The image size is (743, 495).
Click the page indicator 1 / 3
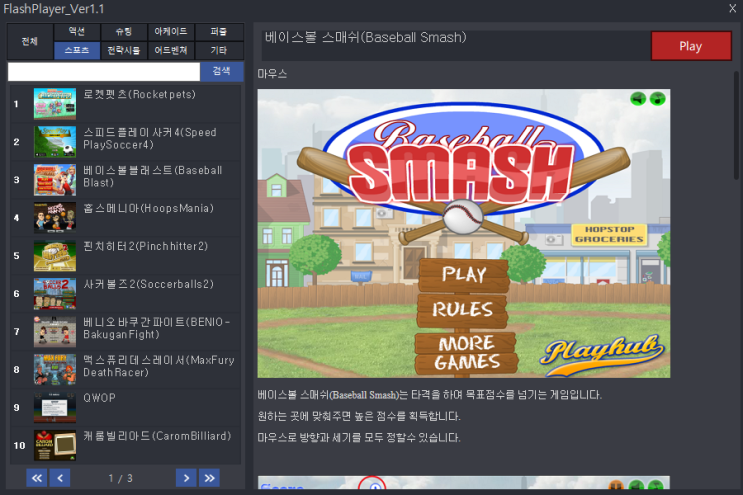(x=120, y=478)
